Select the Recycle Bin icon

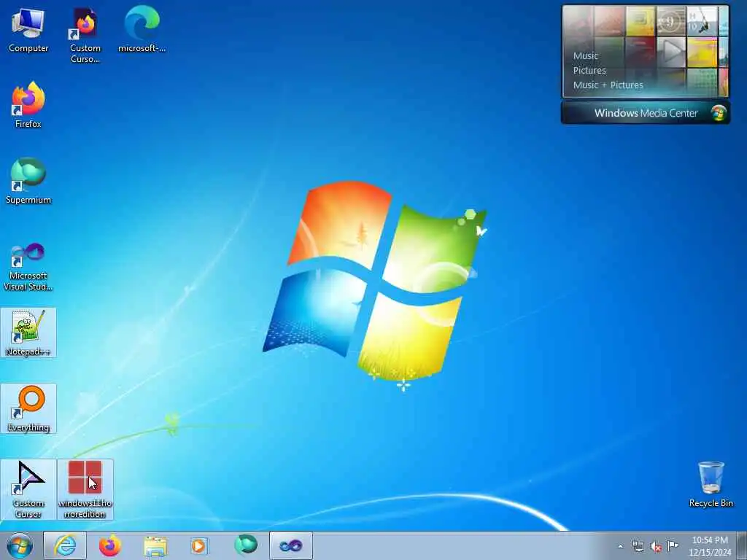coord(711,484)
